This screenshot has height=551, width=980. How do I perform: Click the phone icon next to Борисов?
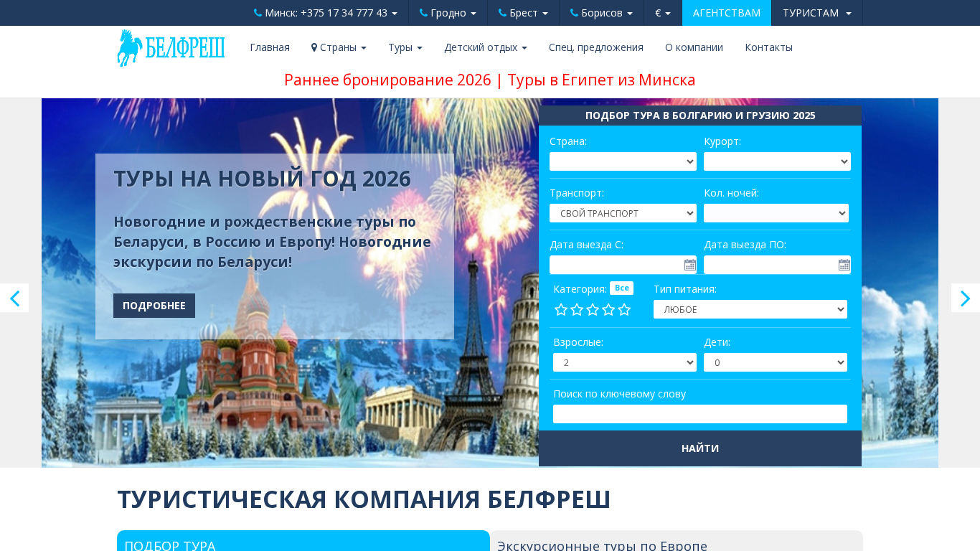[x=574, y=13]
